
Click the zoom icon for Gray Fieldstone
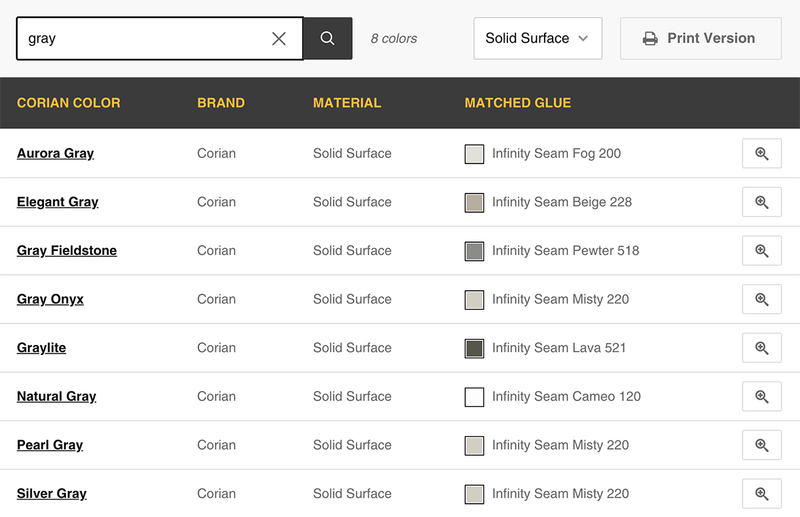point(761,250)
